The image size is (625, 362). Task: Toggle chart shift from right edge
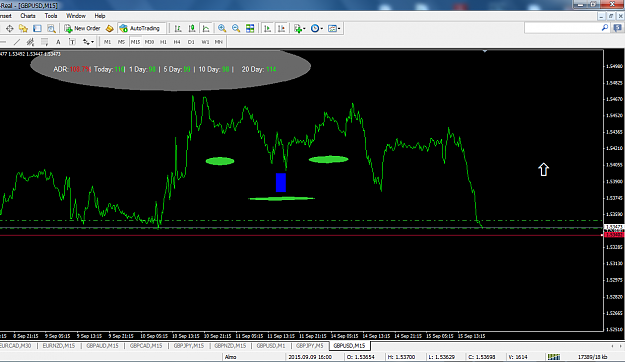coord(281,28)
